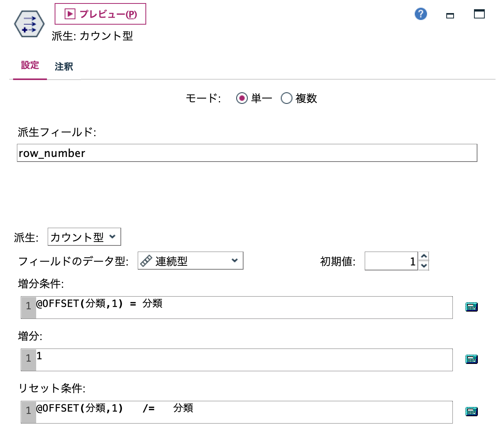This screenshot has width=504, height=427.
Task: Select the 設定 tab
Action: (x=30, y=65)
